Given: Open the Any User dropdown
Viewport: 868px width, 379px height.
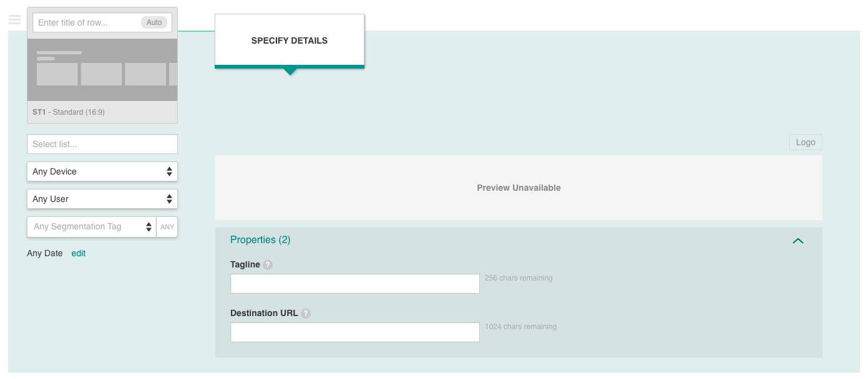Looking at the screenshot, I should pos(102,199).
